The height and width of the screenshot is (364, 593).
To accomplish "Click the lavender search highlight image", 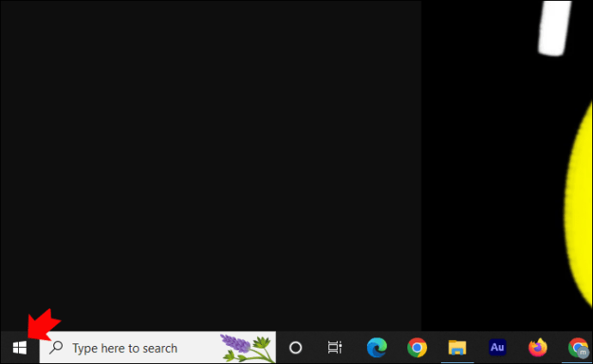I will tap(248, 349).
